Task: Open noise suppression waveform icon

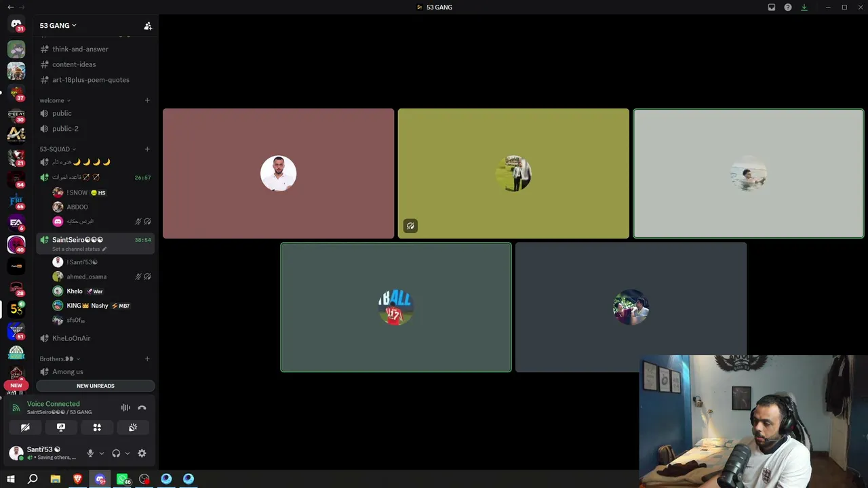Action: pyautogui.click(x=125, y=408)
